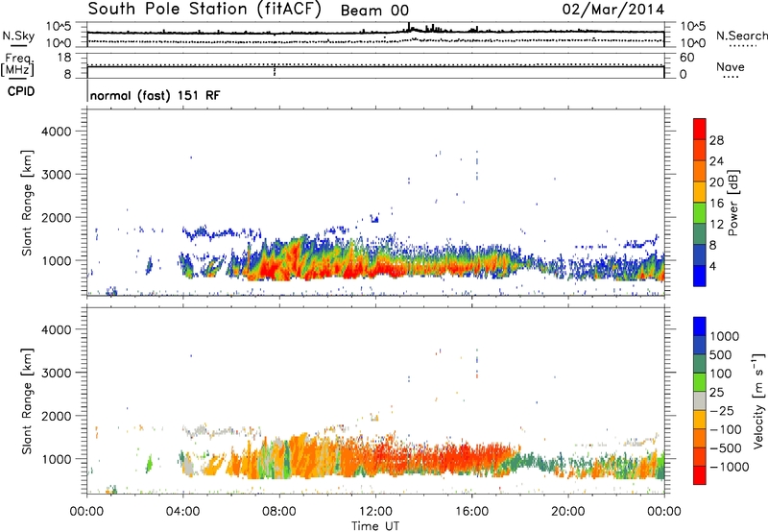This screenshot has height=532, width=768.
Task: Click the '08:00' time tick label
Action: click(x=279, y=512)
